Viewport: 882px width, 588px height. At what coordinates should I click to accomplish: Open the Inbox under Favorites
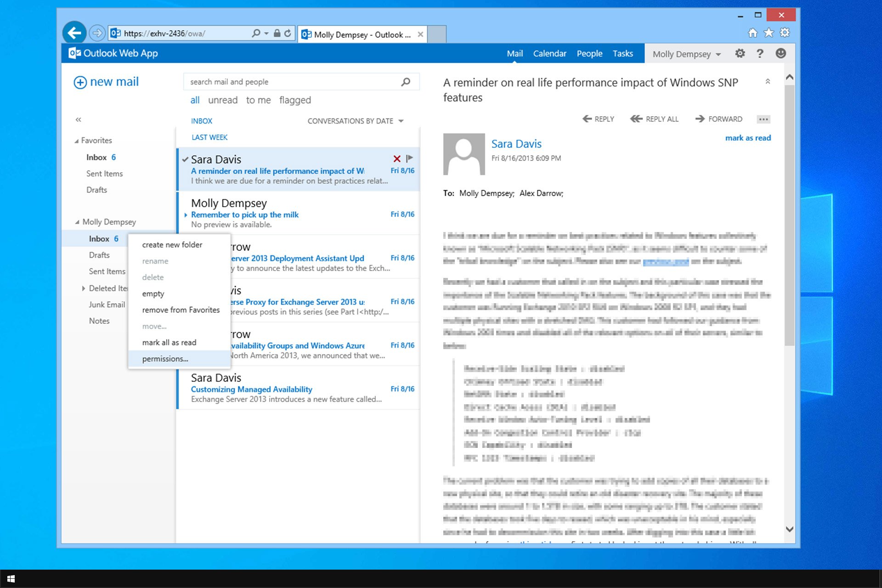tap(101, 158)
